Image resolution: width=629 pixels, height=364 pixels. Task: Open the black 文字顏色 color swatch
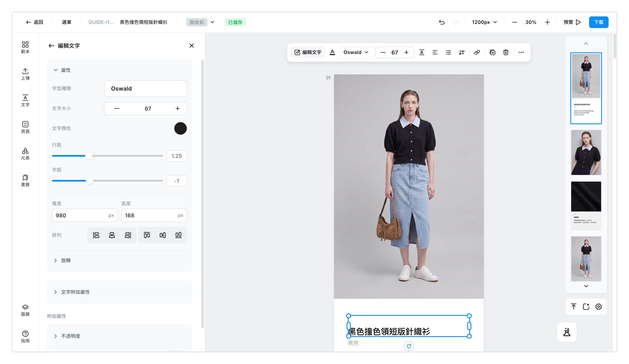(181, 128)
